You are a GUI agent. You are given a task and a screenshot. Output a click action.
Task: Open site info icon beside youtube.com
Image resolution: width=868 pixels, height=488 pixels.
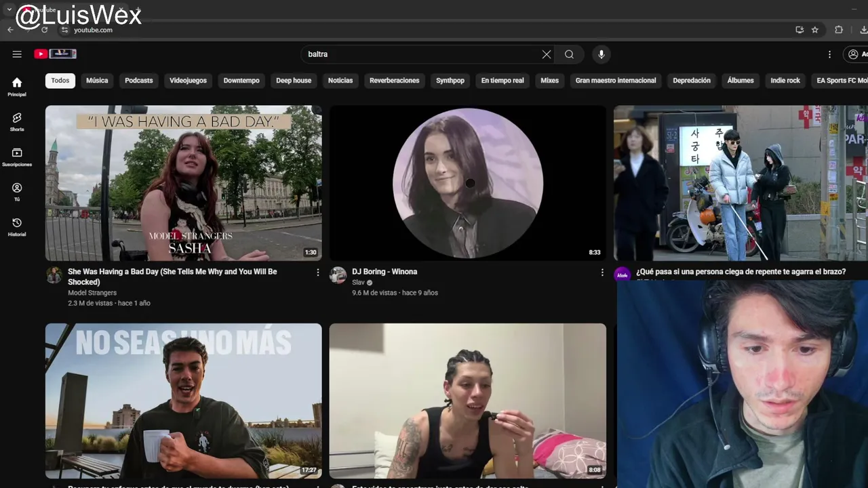click(64, 30)
